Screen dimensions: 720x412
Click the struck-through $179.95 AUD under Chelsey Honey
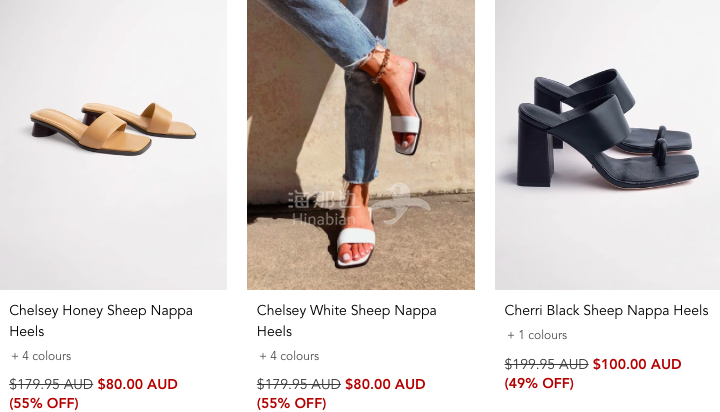point(51,384)
